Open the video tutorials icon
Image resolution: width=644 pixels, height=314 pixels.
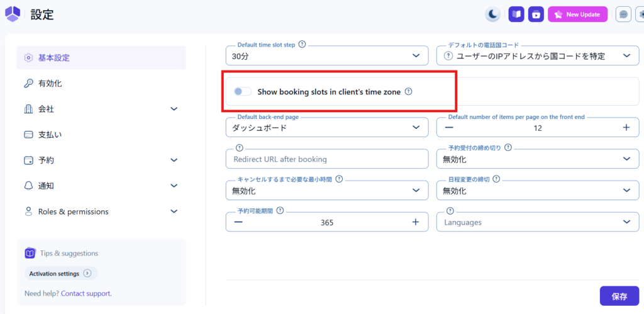click(x=536, y=14)
